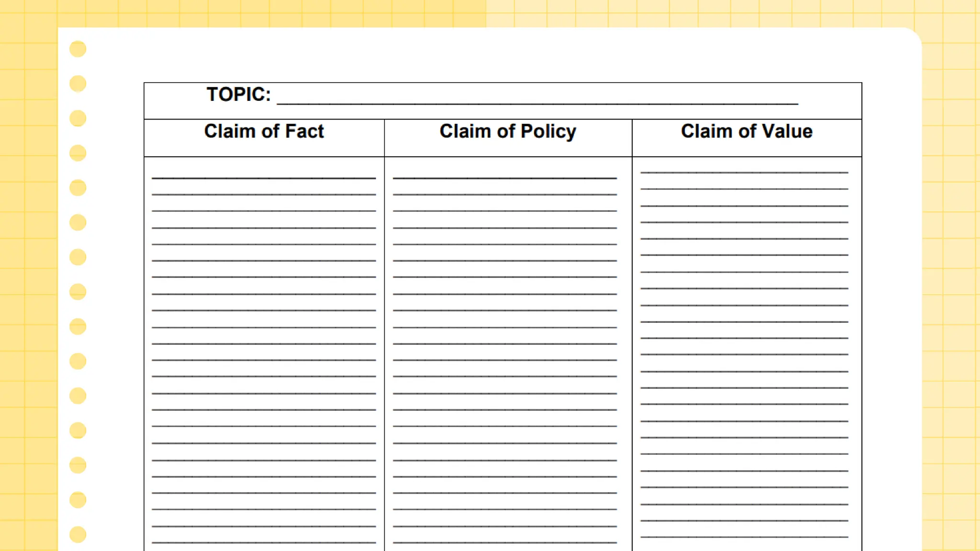
Task: Click first writing line under Claim of Policy
Action: pyautogui.click(x=505, y=178)
